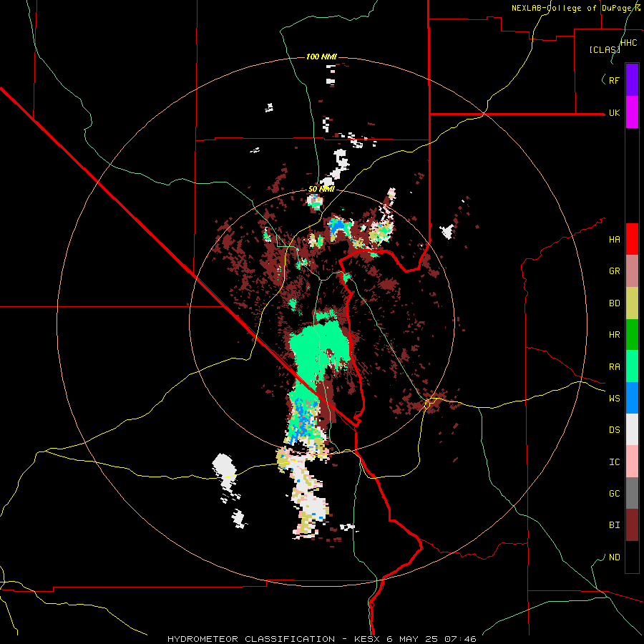Click the DS legend label

(x=615, y=430)
